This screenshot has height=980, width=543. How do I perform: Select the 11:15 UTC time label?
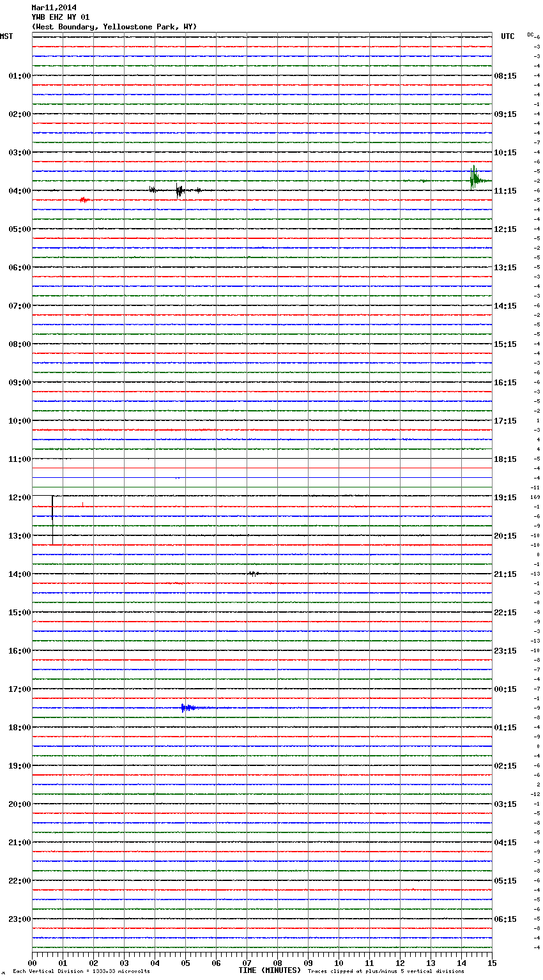coord(505,191)
